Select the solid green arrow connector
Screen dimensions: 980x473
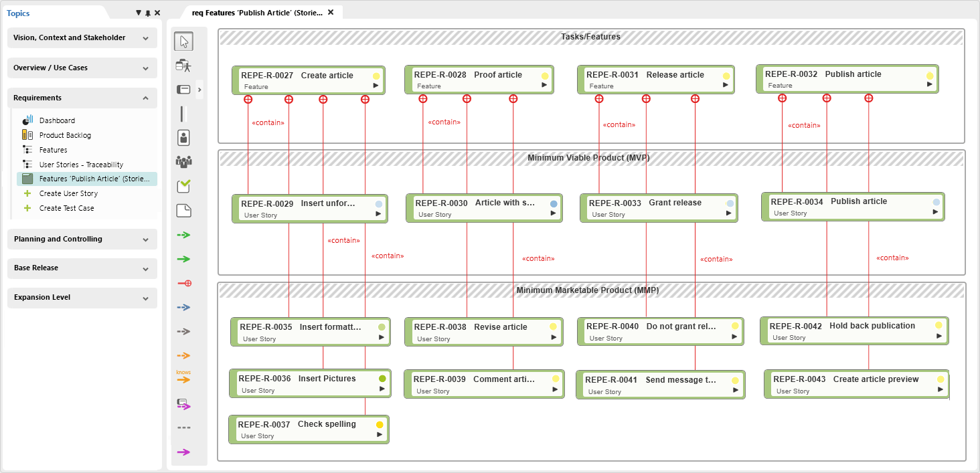tap(183, 259)
